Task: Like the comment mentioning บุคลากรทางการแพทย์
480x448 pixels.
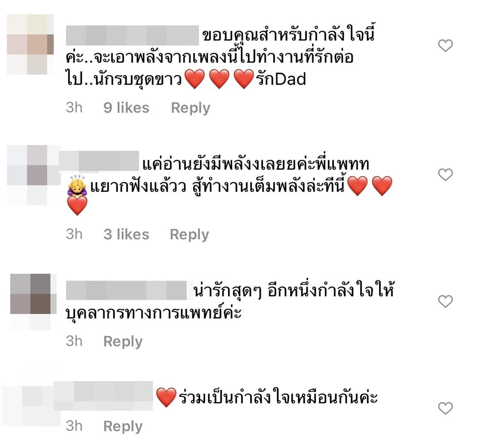Action: 445,301
